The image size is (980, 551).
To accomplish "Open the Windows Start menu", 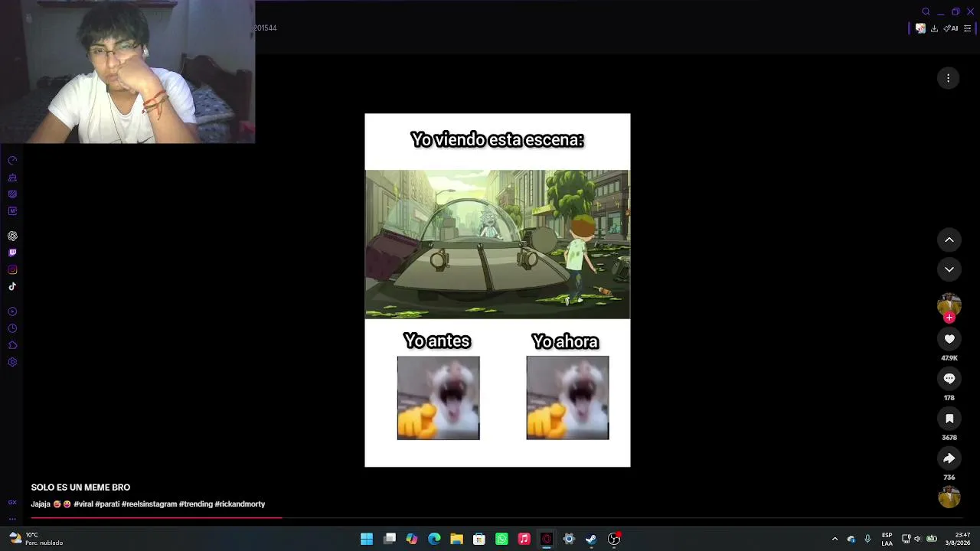I will pos(367,539).
